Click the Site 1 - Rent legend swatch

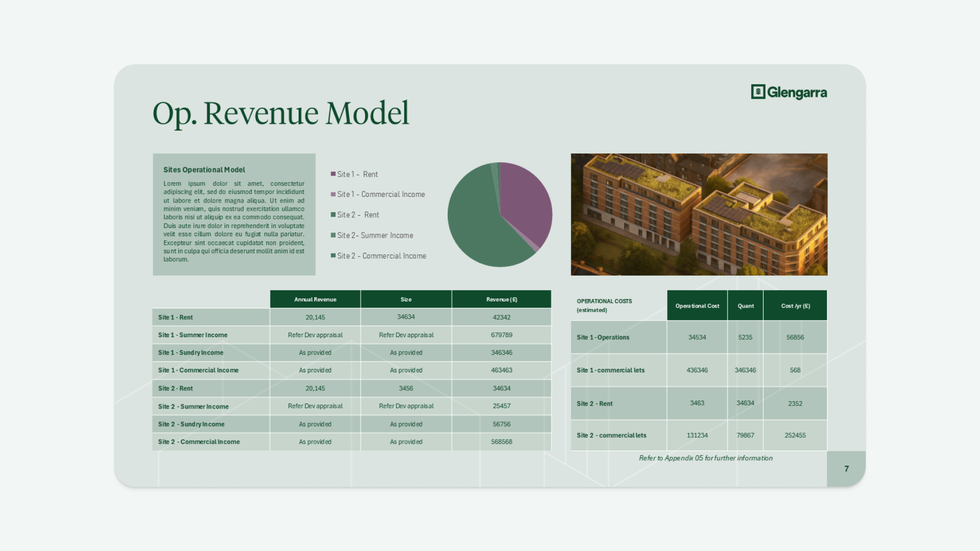[333, 174]
